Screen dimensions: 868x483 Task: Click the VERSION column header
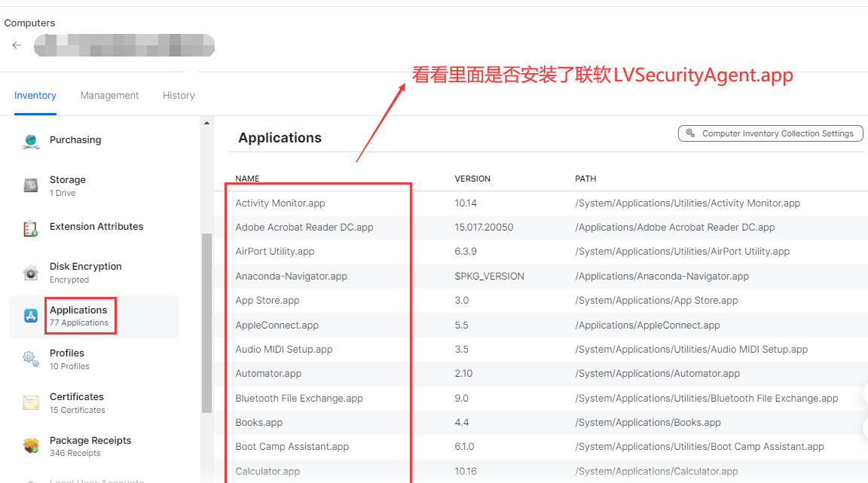click(472, 179)
